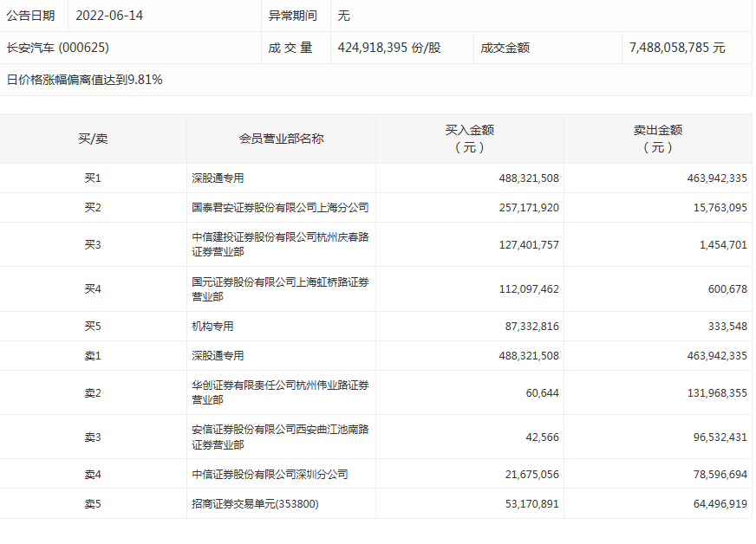Open 华创证券杭州伟业路营业部 entry
Image resolution: width=756 pixels, height=544 pixels.
click(280, 392)
